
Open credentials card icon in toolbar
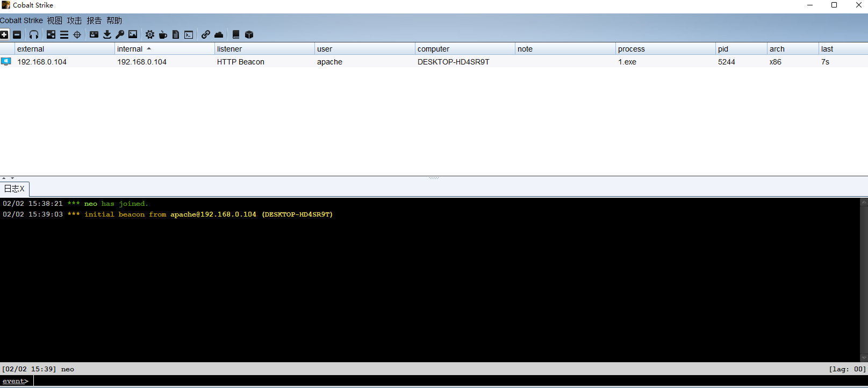pos(94,34)
